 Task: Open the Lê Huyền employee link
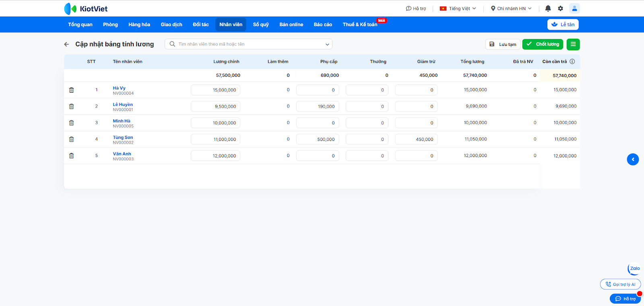point(123,105)
